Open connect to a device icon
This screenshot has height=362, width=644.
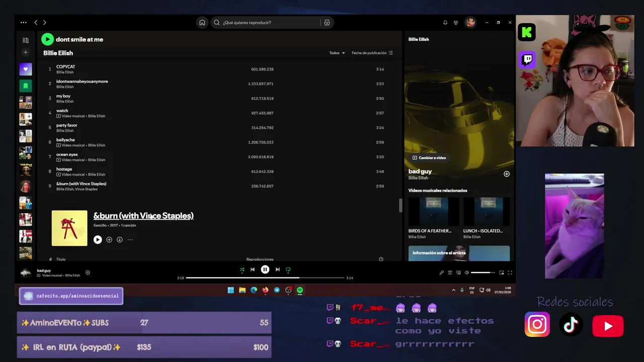pos(458,273)
